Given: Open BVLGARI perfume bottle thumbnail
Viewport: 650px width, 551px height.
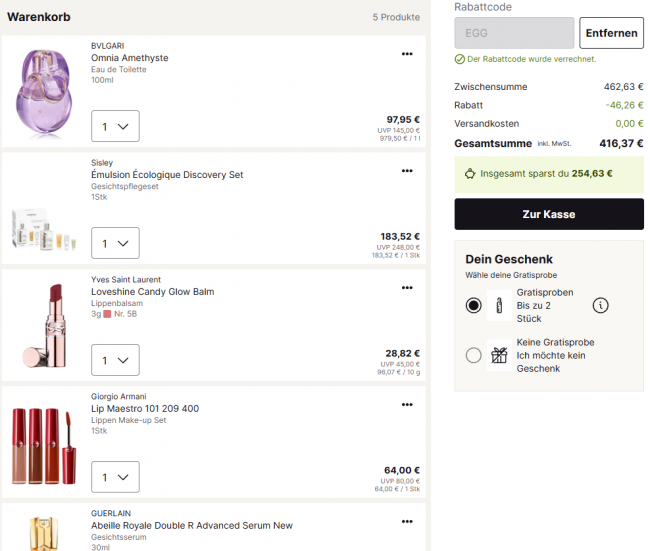Looking at the screenshot, I should [x=44, y=91].
